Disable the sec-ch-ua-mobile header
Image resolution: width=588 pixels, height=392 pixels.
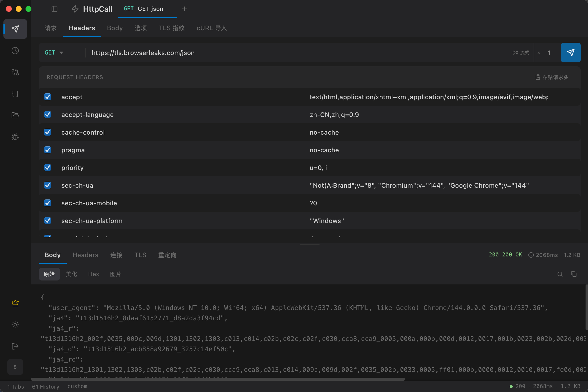click(47, 203)
